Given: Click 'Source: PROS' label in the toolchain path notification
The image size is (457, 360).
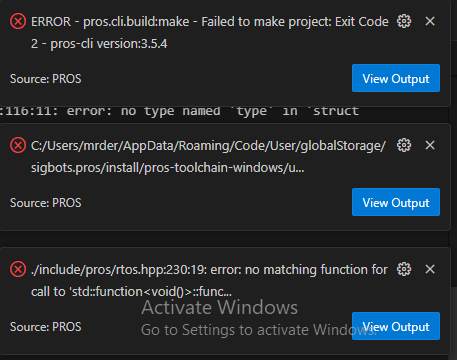Looking at the screenshot, I should (46, 203).
